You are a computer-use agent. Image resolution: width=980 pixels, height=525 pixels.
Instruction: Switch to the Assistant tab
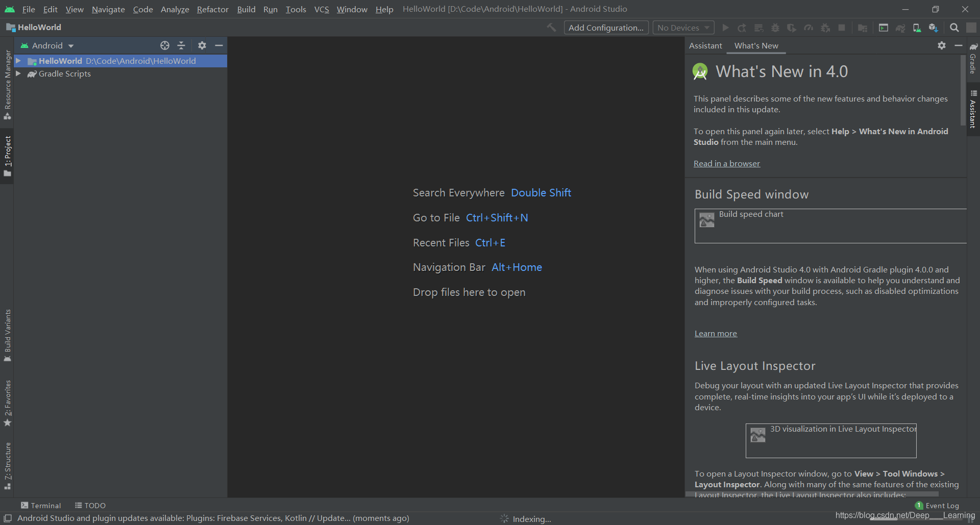[705, 46]
